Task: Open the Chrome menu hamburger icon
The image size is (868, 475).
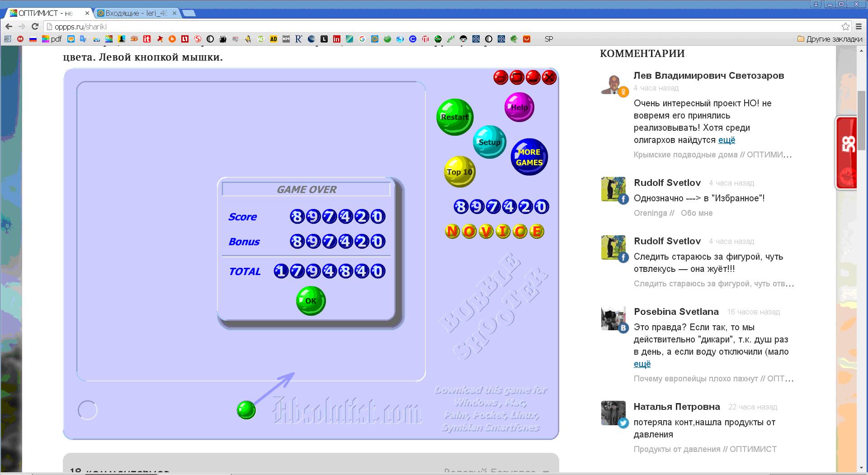Action: 859,27
